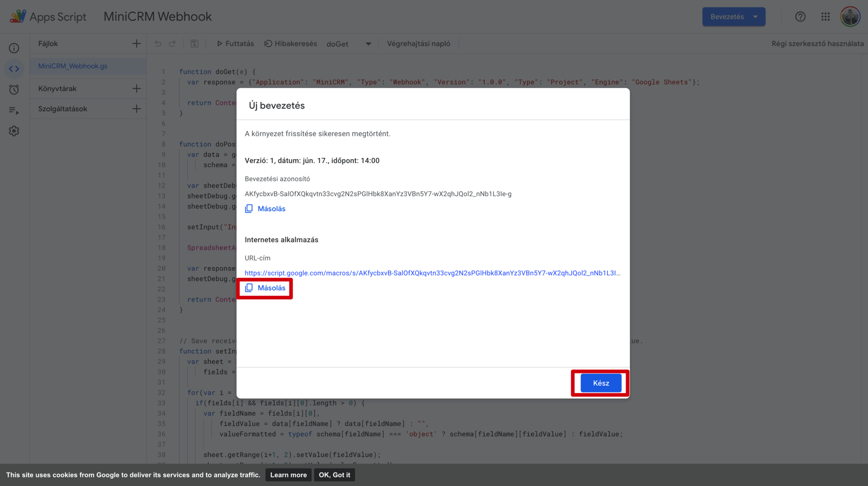
Task: Click the Új bevezetés dialog title
Action: [x=277, y=105]
